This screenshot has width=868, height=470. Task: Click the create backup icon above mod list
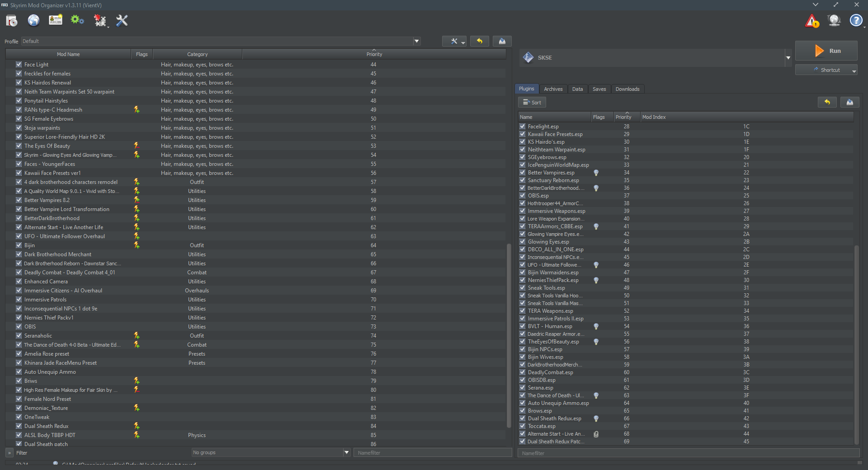502,41
